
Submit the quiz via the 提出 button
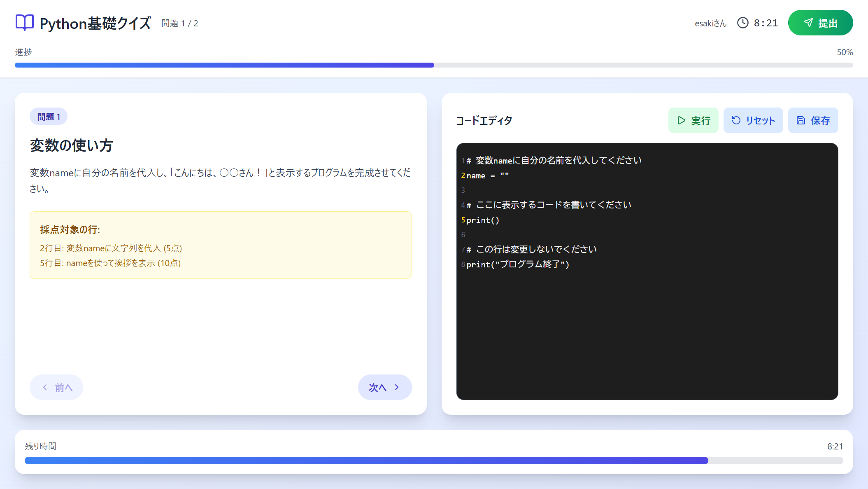click(x=820, y=23)
